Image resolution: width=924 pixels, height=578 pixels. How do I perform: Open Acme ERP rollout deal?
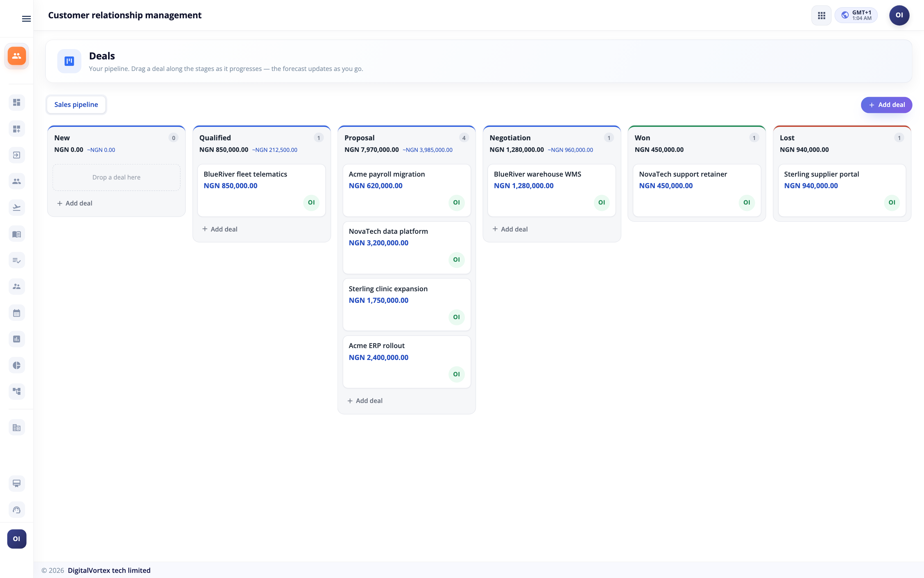point(406,362)
